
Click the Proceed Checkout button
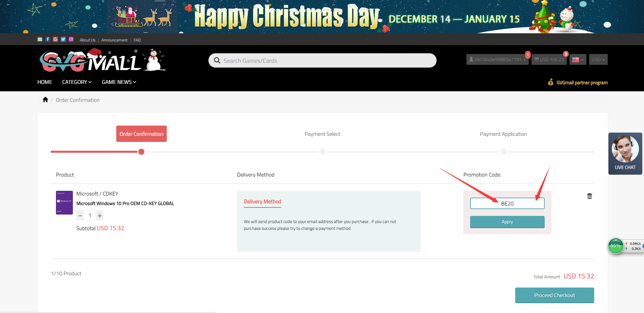pyautogui.click(x=555, y=295)
